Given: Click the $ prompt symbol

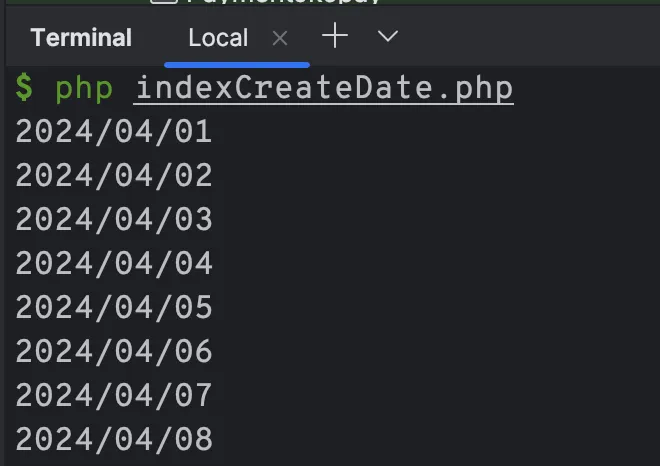Looking at the screenshot, I should point(24,88).
